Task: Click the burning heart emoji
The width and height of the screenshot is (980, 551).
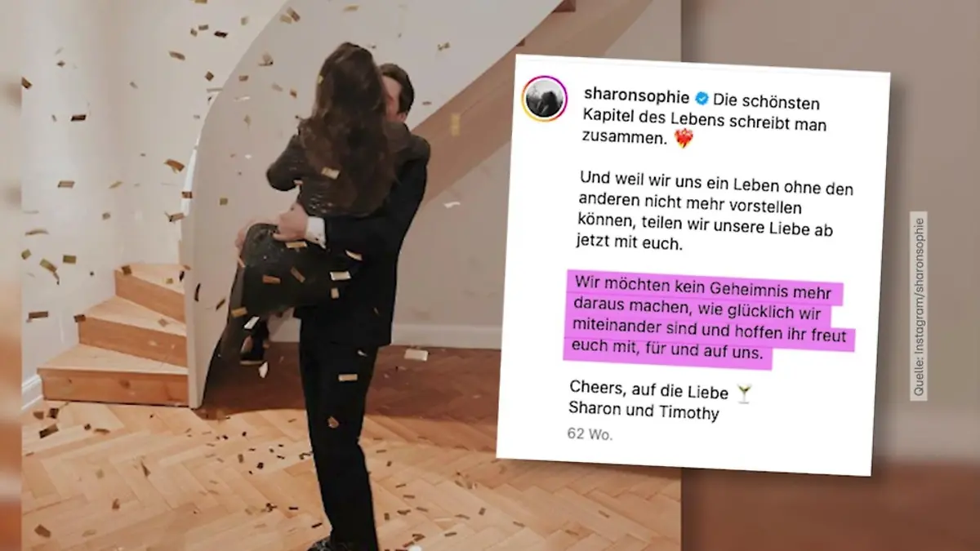Action: [684, 140]
